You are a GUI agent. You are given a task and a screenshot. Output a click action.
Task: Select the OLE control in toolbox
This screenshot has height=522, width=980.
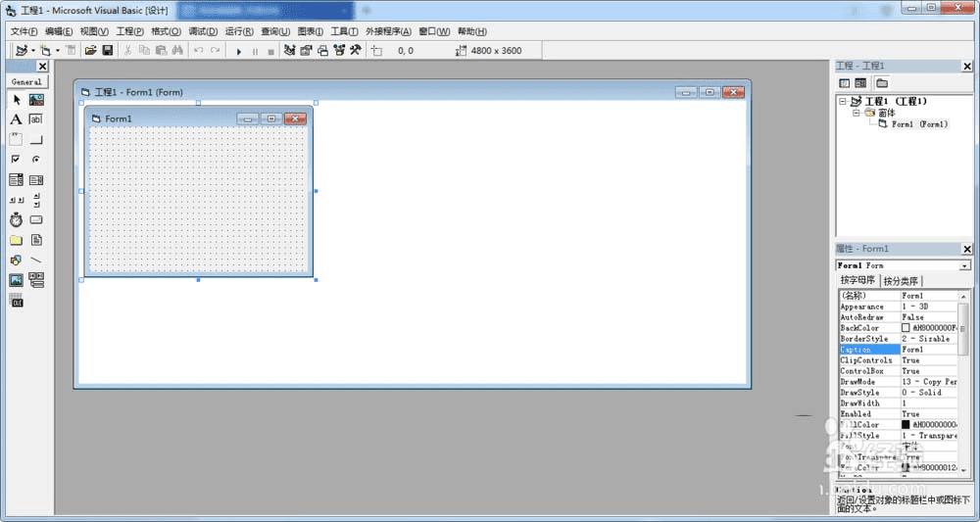[x=17, y=301]
